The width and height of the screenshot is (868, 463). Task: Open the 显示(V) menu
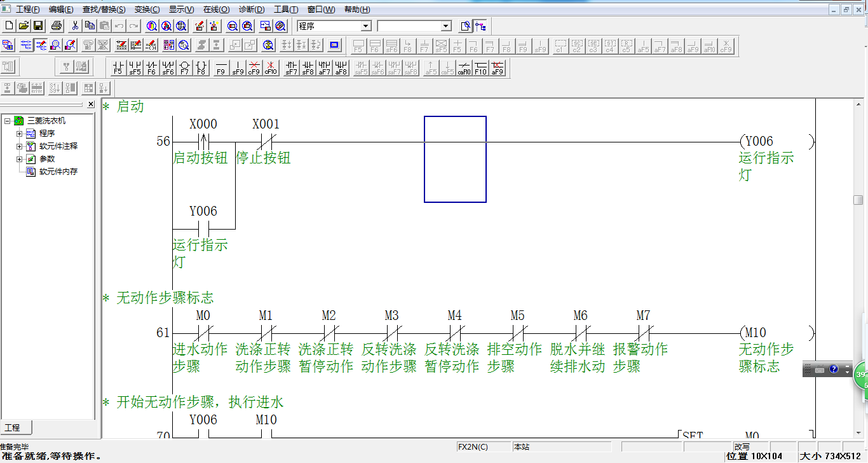(x=181, y=10)
